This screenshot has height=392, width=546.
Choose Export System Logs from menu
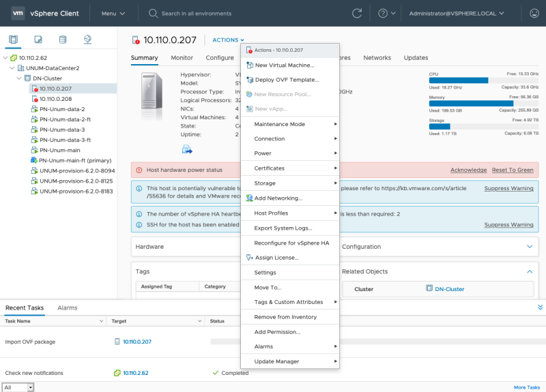click(289, 228)
